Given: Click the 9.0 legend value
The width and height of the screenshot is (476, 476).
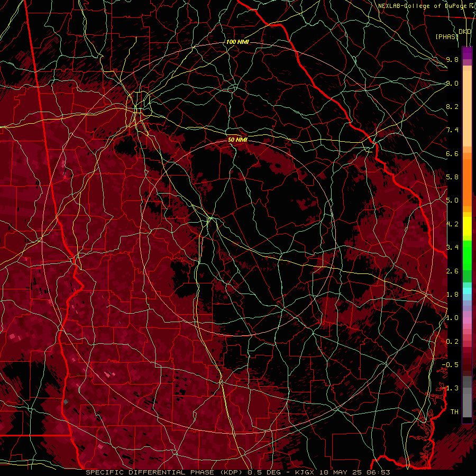Looking at the screenshot, I should tap(452, 83).
